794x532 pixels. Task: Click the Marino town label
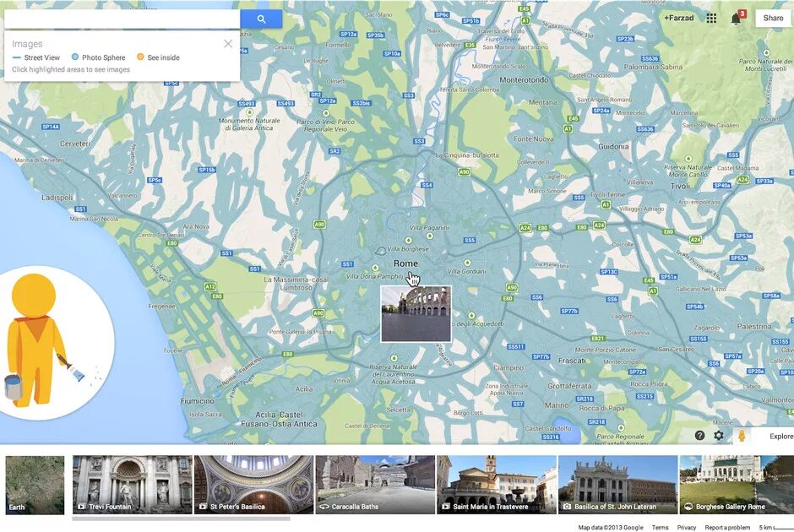pos(557,405)
